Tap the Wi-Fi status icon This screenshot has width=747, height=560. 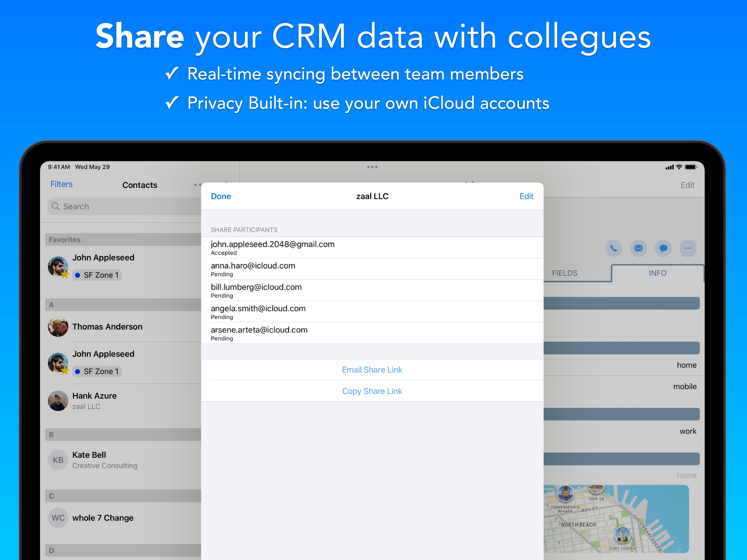[x=679, y=167]
